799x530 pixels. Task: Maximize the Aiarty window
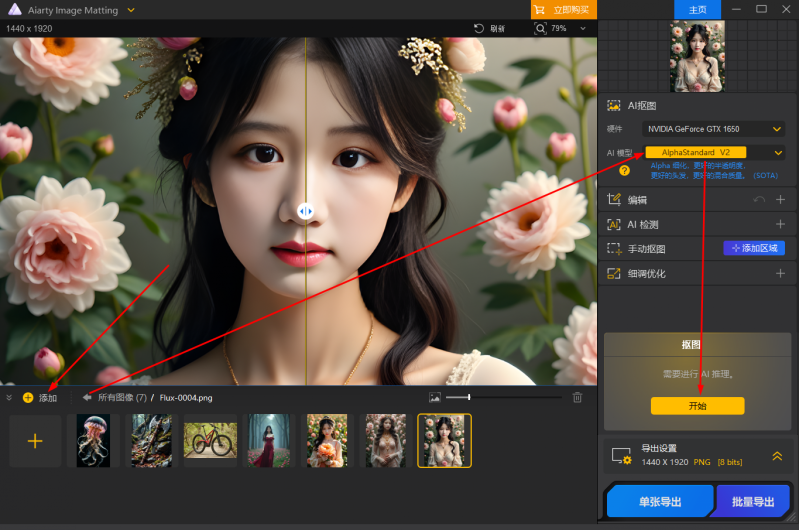(761, 9)
